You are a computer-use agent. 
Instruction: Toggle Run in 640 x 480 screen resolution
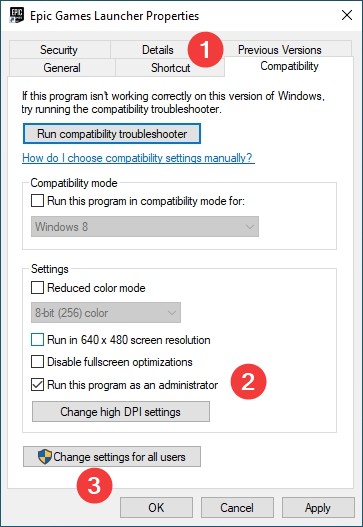pyautogui.click(x=37, y=339)
